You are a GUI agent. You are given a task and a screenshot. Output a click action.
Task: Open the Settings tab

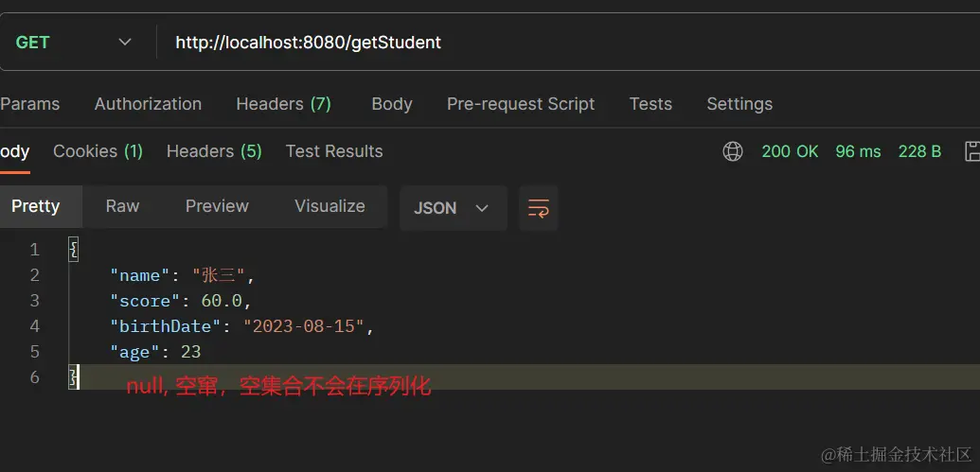coord(739,104)
